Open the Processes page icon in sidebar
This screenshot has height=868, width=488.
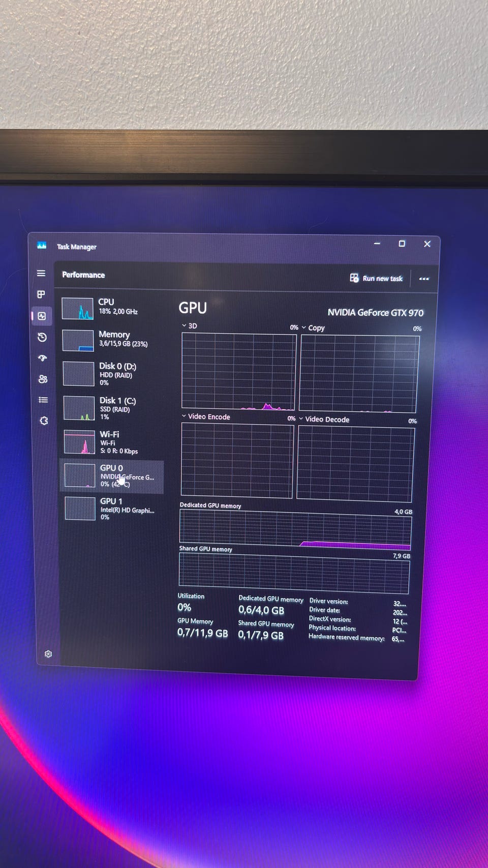tap(41, 294)
